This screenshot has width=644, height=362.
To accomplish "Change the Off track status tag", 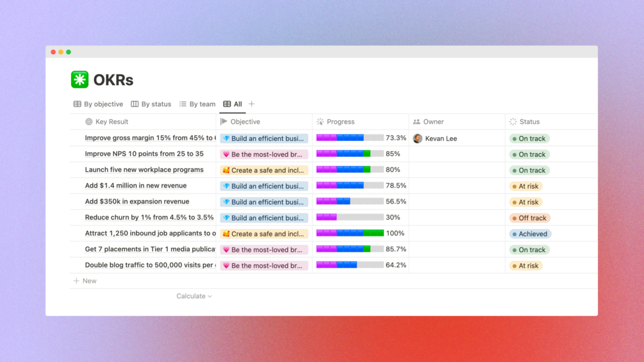I will (x=530, y=218).
